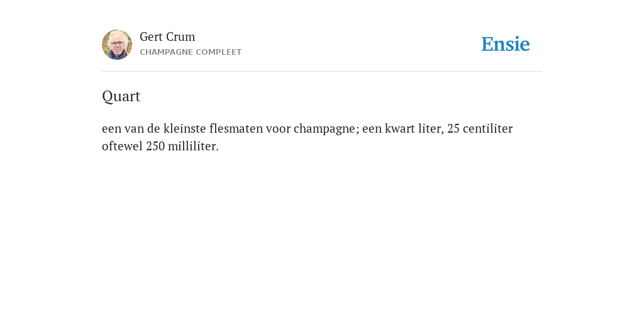
Task: Click the word 'voor' in the definition
Action: (278, 128)
